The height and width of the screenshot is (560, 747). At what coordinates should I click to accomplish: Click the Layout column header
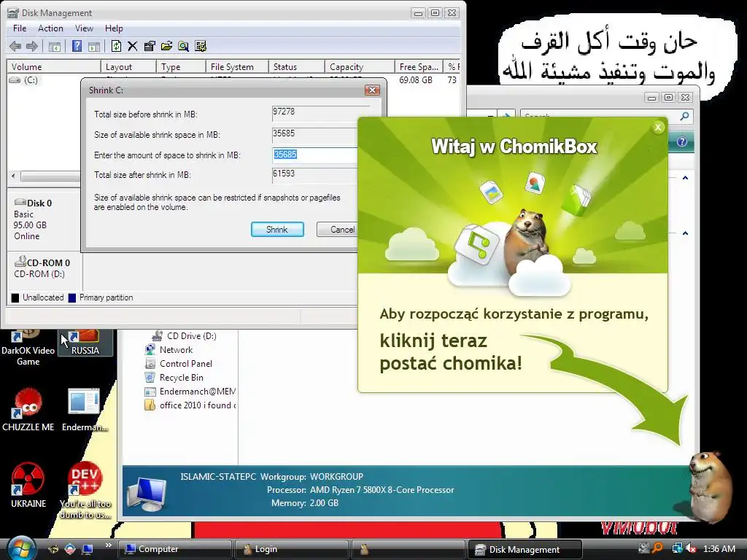point(128,66)
